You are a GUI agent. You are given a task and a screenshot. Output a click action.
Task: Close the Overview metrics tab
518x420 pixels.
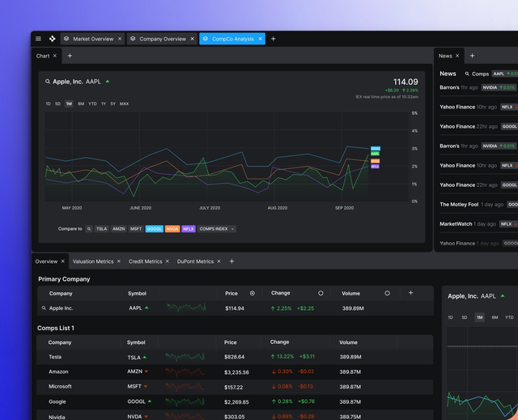click(63, 261)
